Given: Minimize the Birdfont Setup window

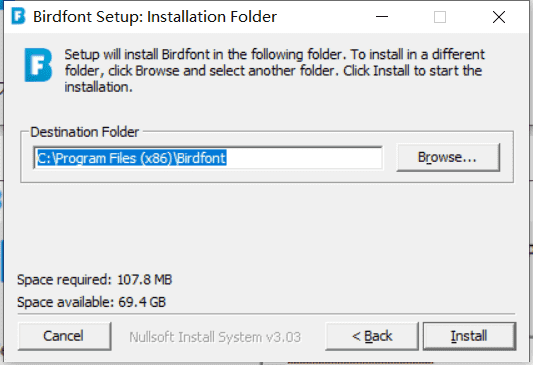Looking at the screenshot, I should coord(382,17).
